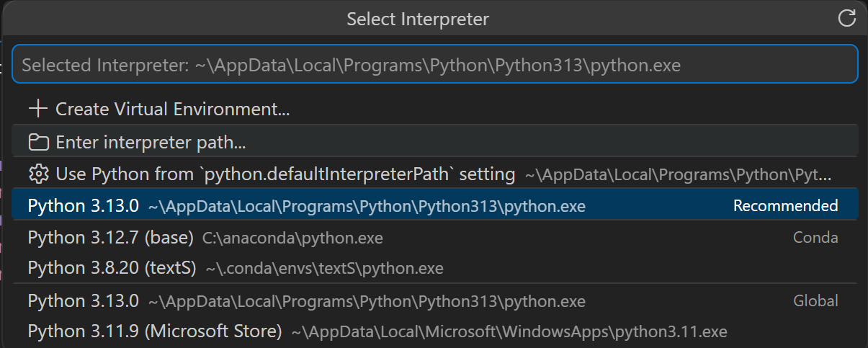The width and height of the screenshot is (868, 348).
Task: Select Python 3.8.20 (textS) interpreter
Action: (x=434, y=268)
